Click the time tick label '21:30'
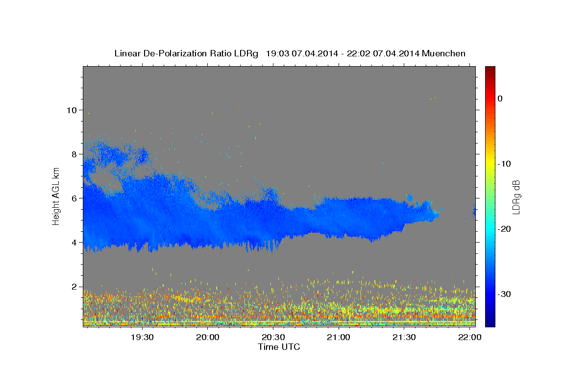Image resolution: width=588 pixels, height=392 pixels. (404, 338)
